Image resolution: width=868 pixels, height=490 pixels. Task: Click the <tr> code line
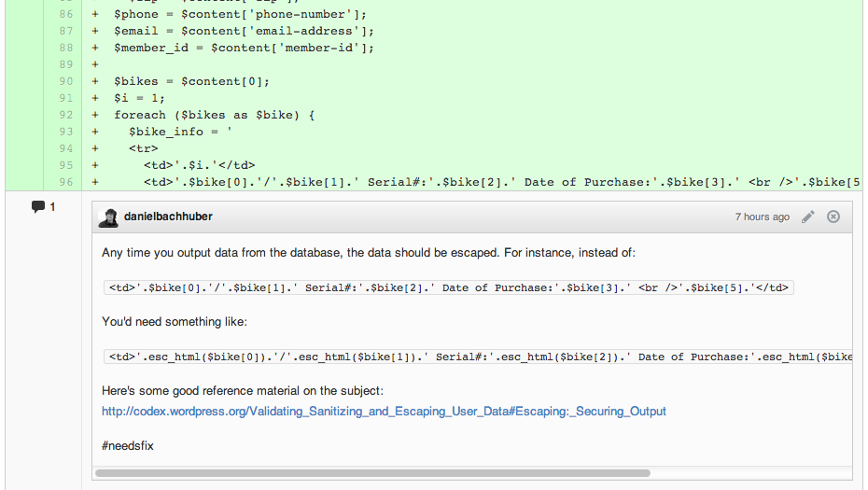click(144, 148)
